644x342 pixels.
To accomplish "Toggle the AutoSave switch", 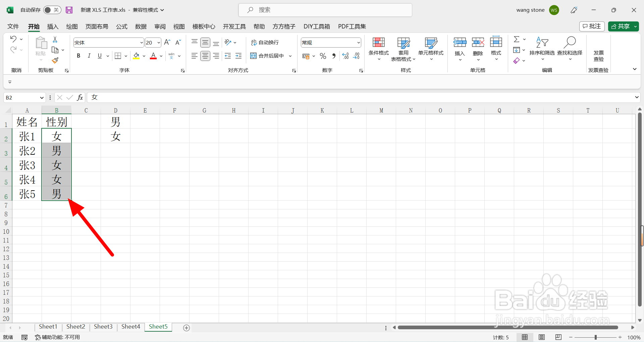I will pyautogui.click(x=52, y=10).
